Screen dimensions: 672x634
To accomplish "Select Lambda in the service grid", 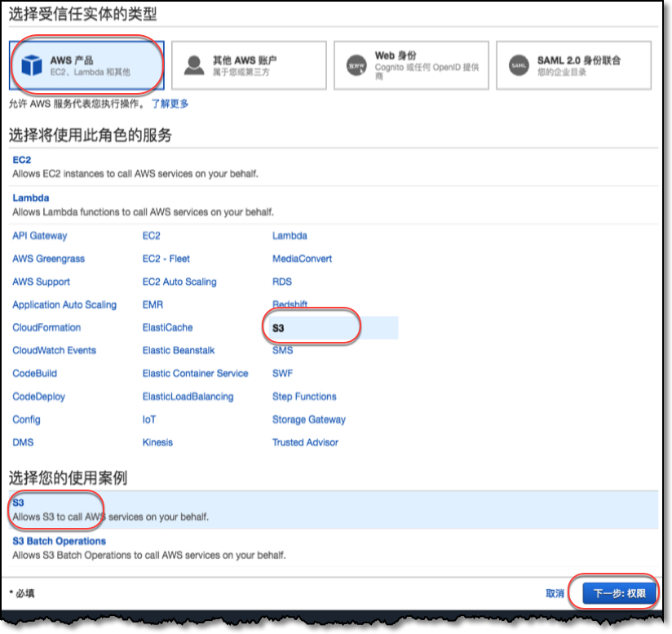I will (x=290, y=236).
